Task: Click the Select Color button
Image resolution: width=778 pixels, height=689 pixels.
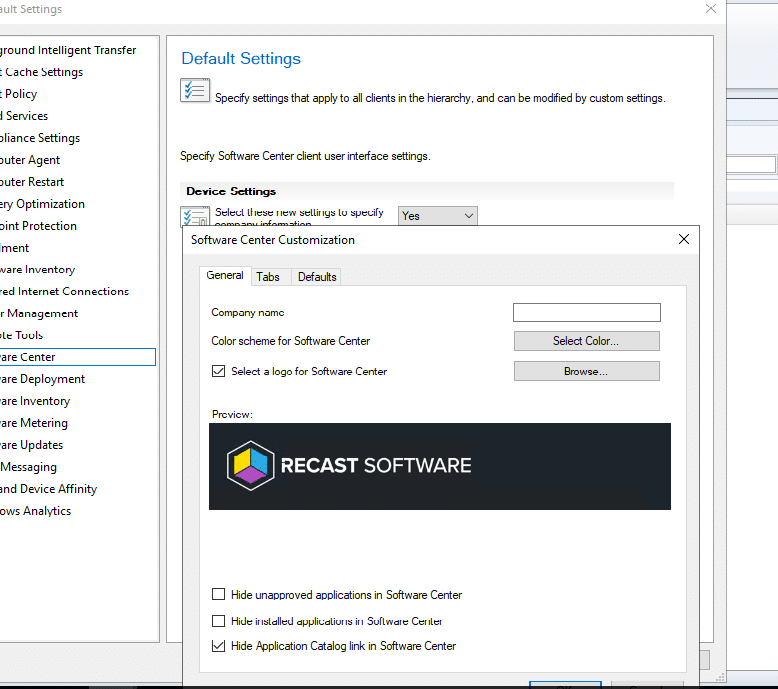Action: [x=586, y=341]
